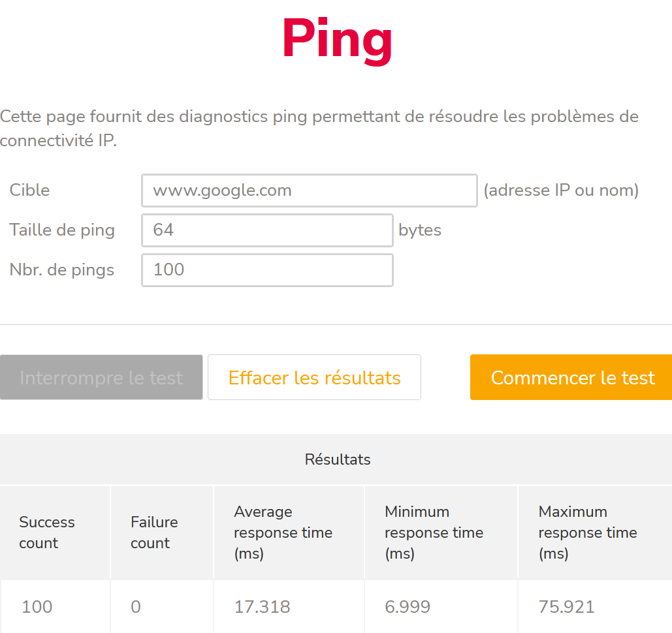Select the Failure count column header

(x=154, y=533)
